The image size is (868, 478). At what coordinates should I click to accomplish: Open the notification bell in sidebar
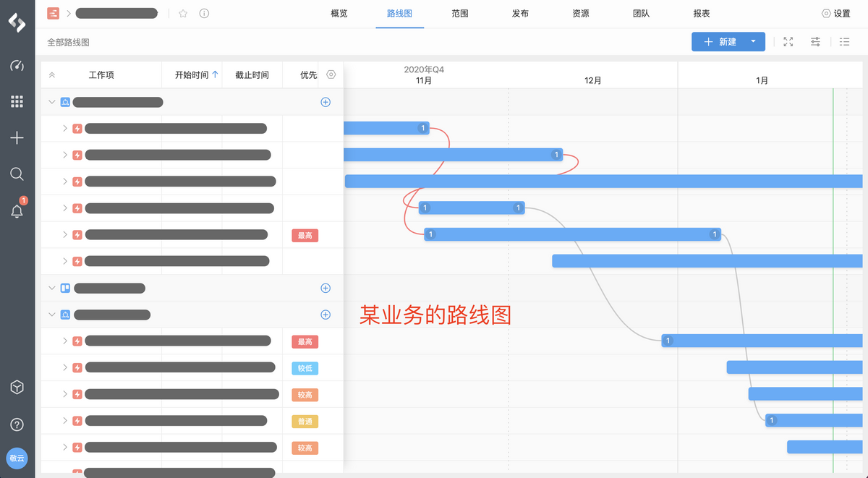(17, 210)
